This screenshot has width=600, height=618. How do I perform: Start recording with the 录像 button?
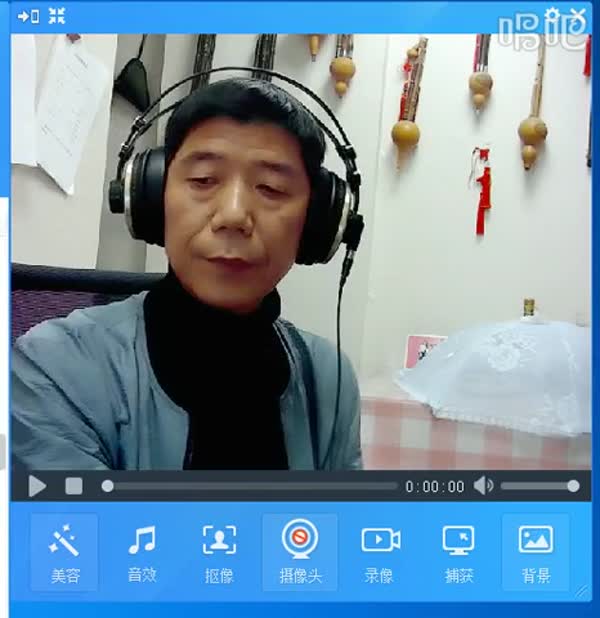pos(379,551)
